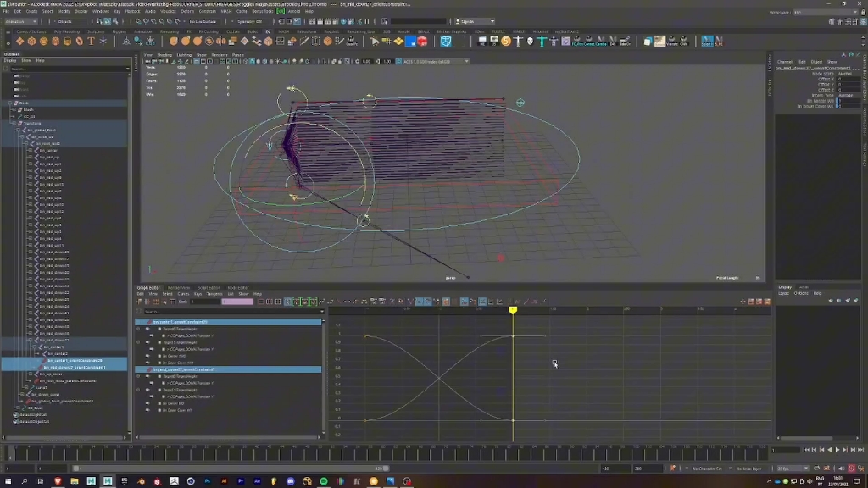Open the Curves menu in Graph Editor

point(183,294)
